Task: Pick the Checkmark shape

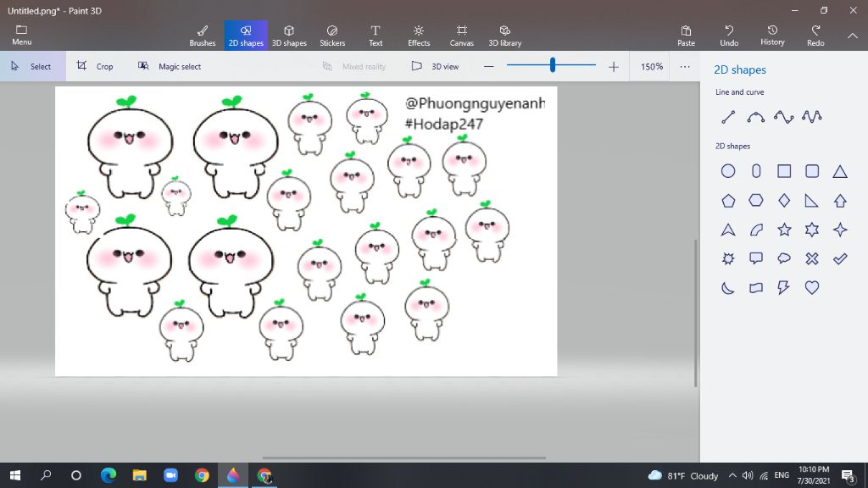Action: [840, 258]
